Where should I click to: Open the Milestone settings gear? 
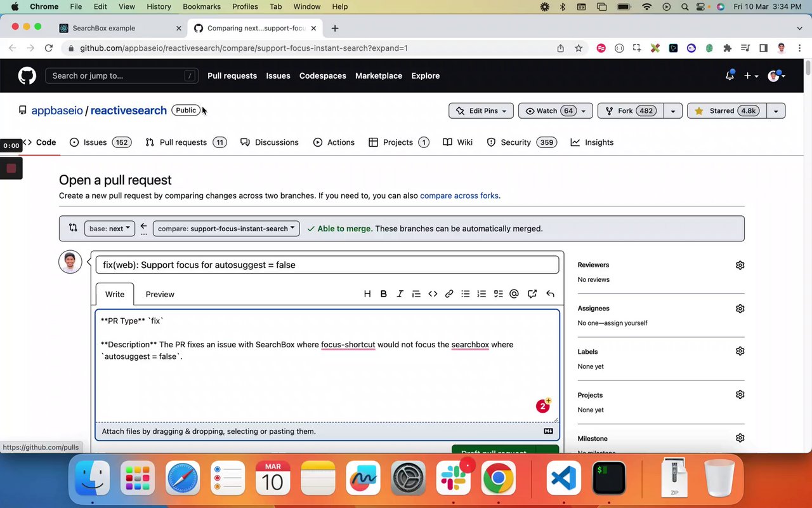click(740, 438)
